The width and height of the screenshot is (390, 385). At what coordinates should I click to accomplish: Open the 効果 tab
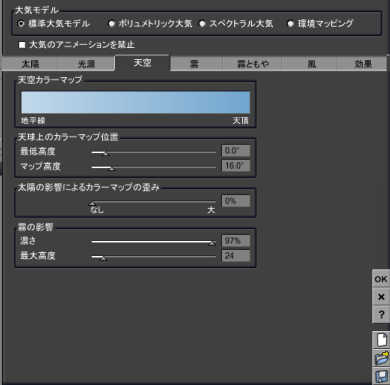[x=363, y=64]
